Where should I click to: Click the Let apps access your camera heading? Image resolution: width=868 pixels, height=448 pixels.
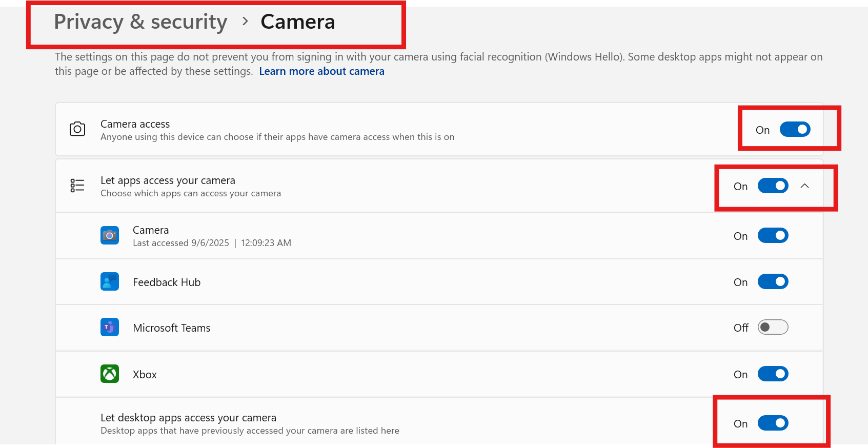[x=168, y=180]
